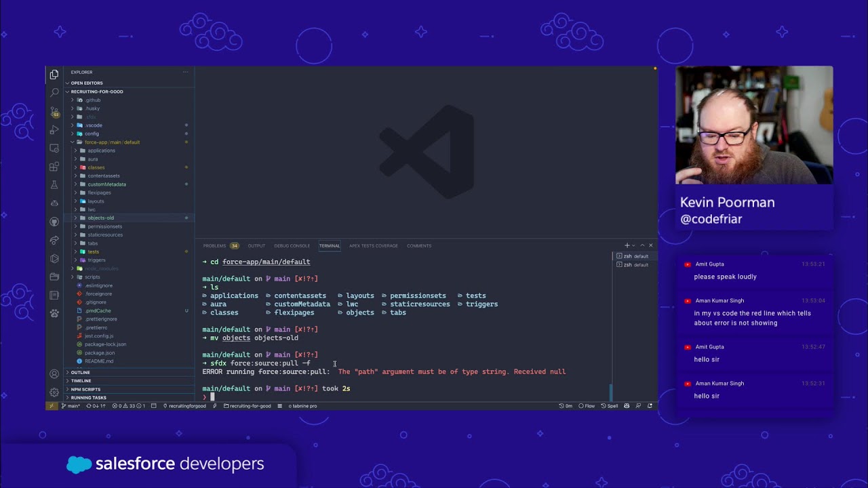Switch to APEX TESTS COVERAGE tab

(373, 245)
